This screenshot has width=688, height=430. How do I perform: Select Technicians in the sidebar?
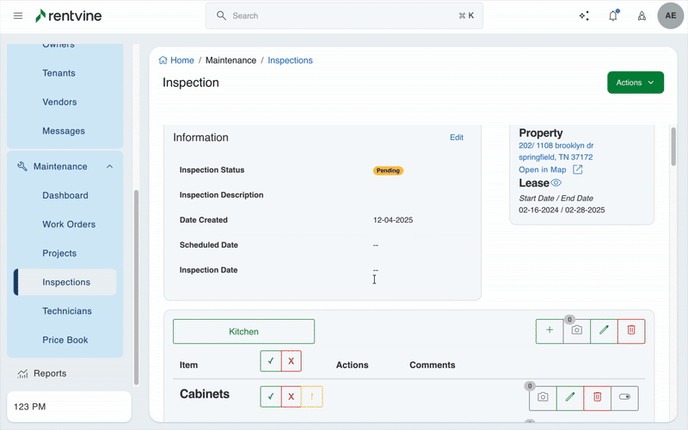pos(67,311)
